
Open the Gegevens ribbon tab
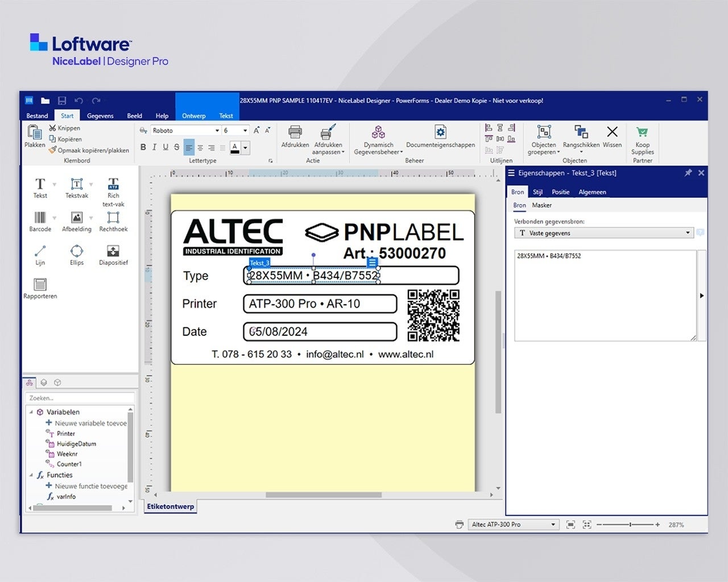100,116
